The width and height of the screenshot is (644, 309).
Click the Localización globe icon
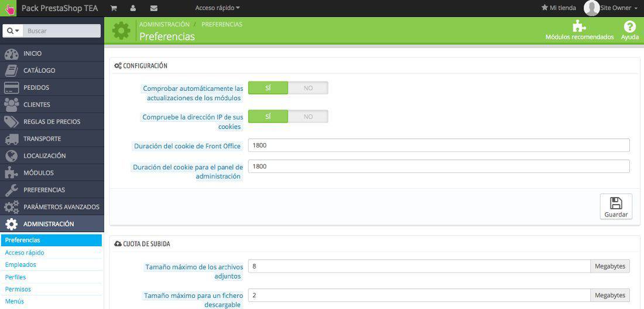tap(12, 156)
